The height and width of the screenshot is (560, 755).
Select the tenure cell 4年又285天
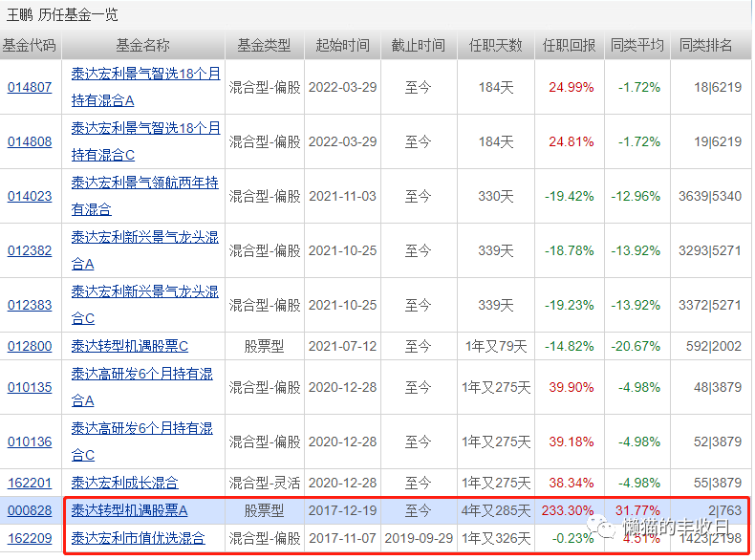[496, 510]
